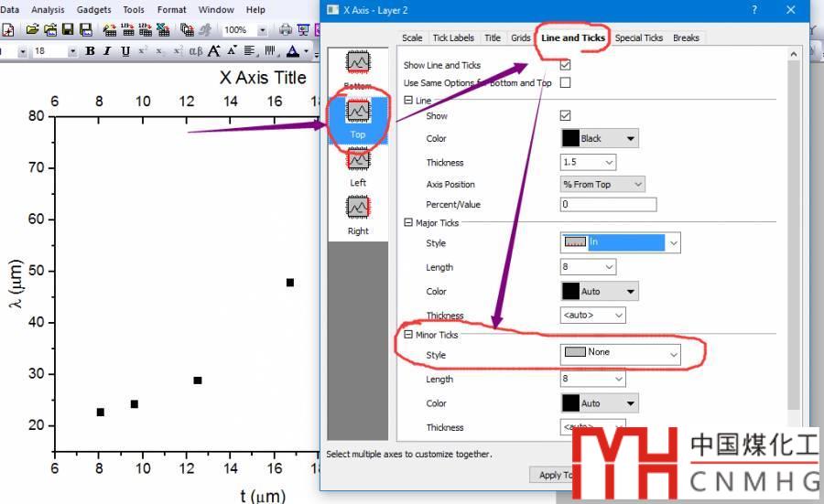Open the Format menu
Screen dimensions: 824x504
point(171,9)
